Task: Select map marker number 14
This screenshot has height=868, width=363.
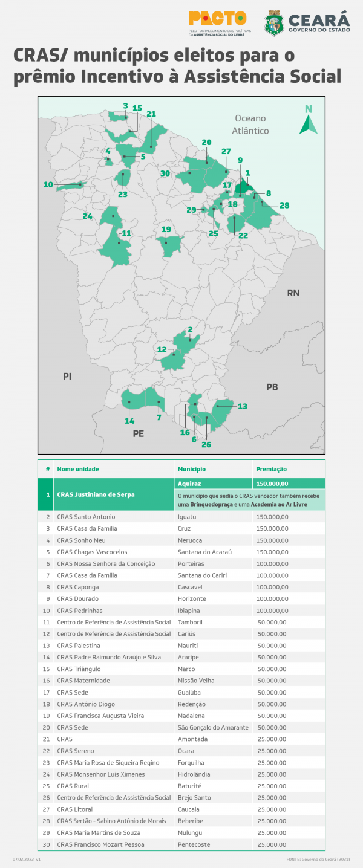Action: pyautogui.click(x=129, y=421)
